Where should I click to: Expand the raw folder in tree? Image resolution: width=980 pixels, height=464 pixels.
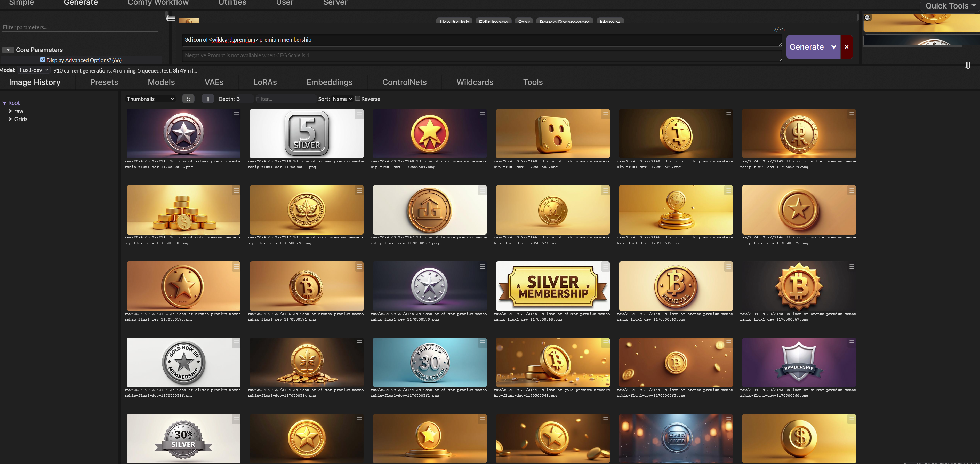(10, 111)
